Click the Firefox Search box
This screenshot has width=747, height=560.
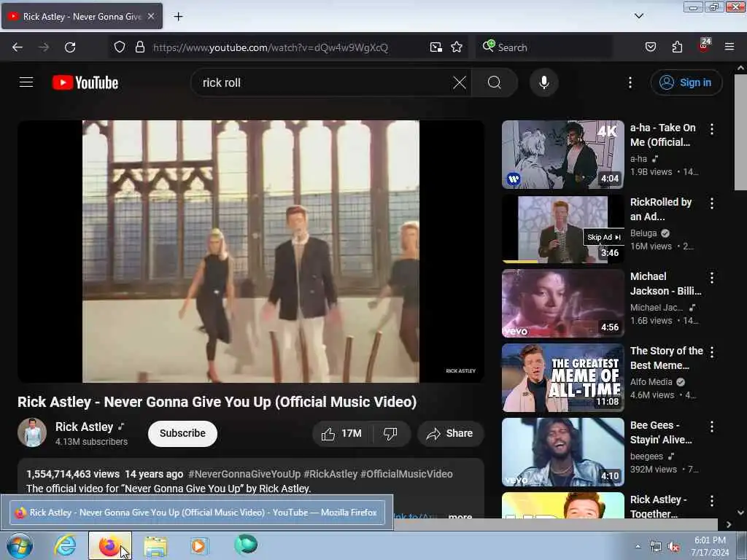point(544,47)
